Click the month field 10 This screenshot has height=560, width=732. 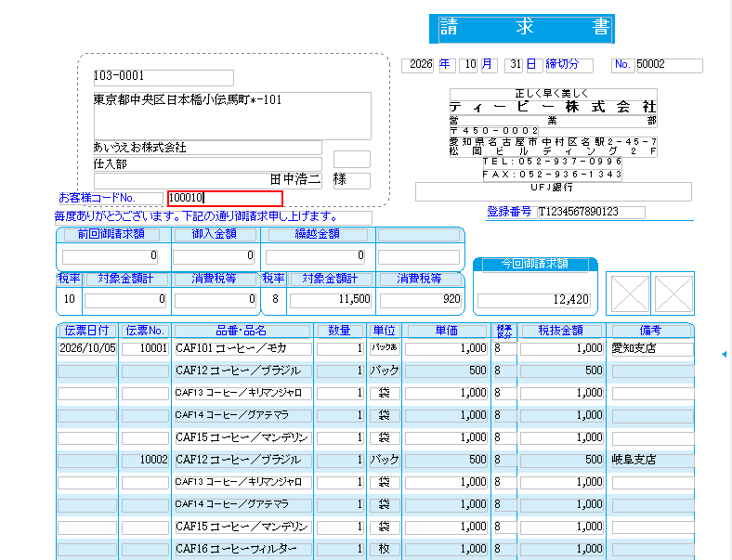pos(468,65)
